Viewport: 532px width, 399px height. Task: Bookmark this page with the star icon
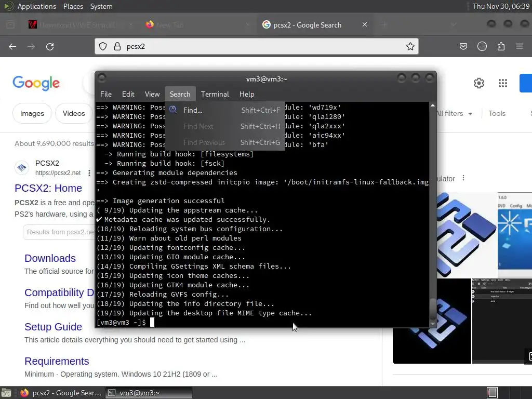tap(410, 46)
